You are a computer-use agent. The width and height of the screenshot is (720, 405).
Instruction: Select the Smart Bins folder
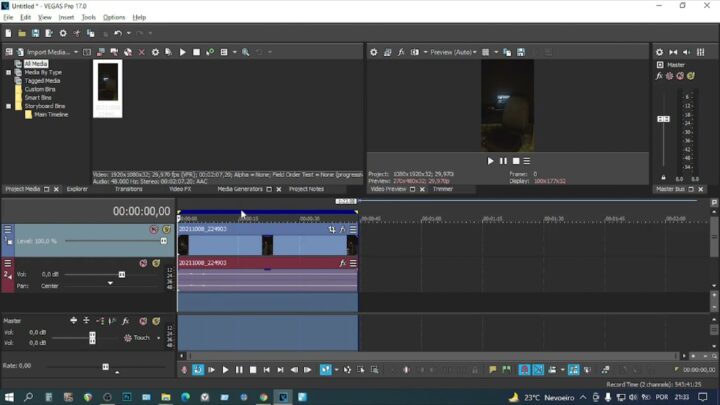click(x=38, y=97)
